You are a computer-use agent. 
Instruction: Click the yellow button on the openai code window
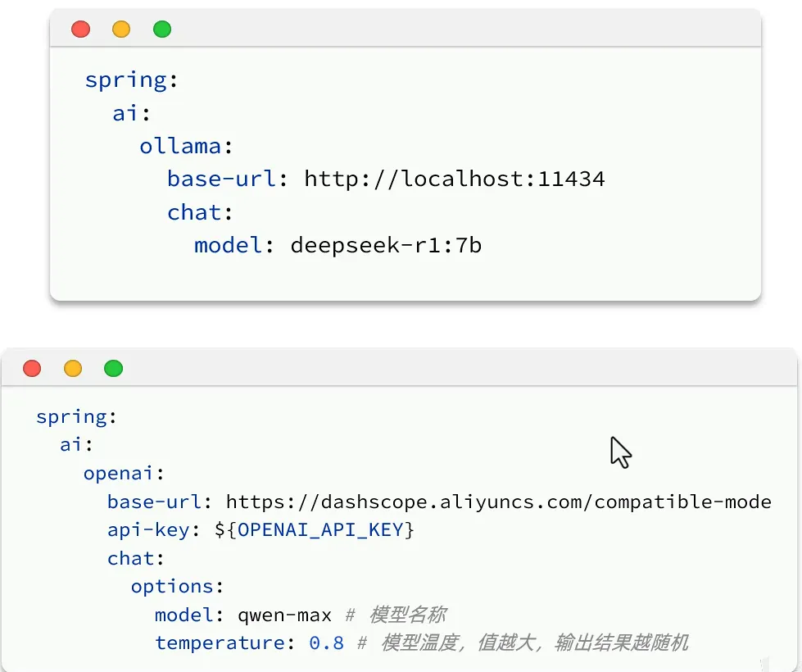point(73,368)
